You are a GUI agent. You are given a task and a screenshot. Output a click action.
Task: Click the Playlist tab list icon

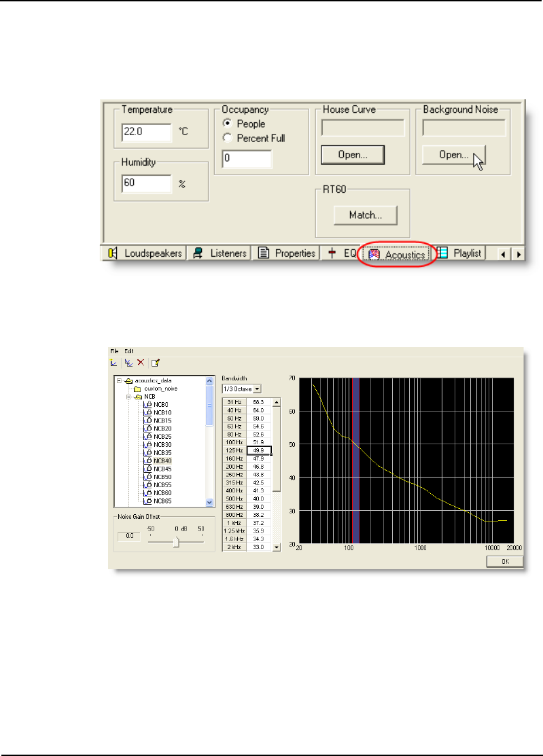(442, 253)
